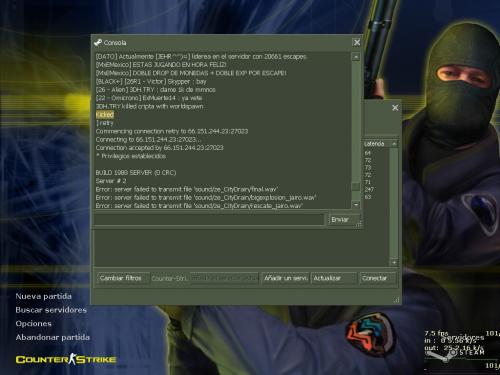The image size is (500, 375).
Task: Choose Abandonar partida in main menu
Action: (53, 337)
